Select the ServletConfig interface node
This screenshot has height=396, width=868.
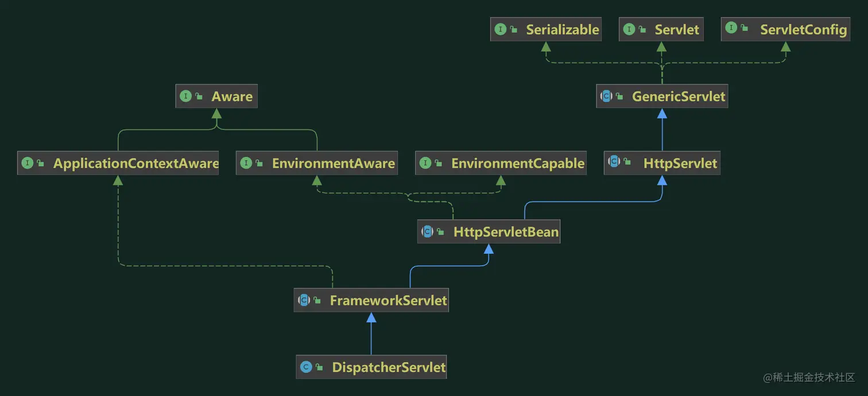(x=786, y=30)
